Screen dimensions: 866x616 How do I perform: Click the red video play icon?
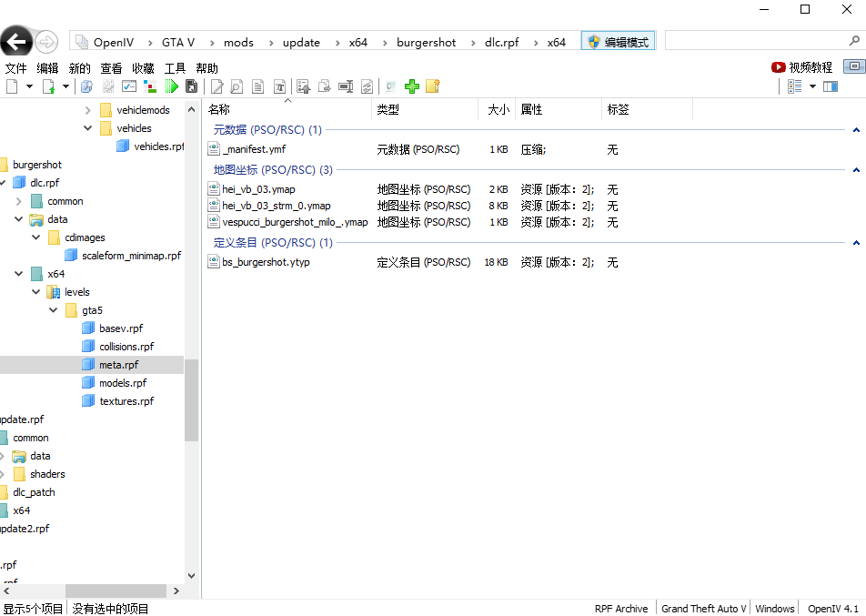coord(778,67)
